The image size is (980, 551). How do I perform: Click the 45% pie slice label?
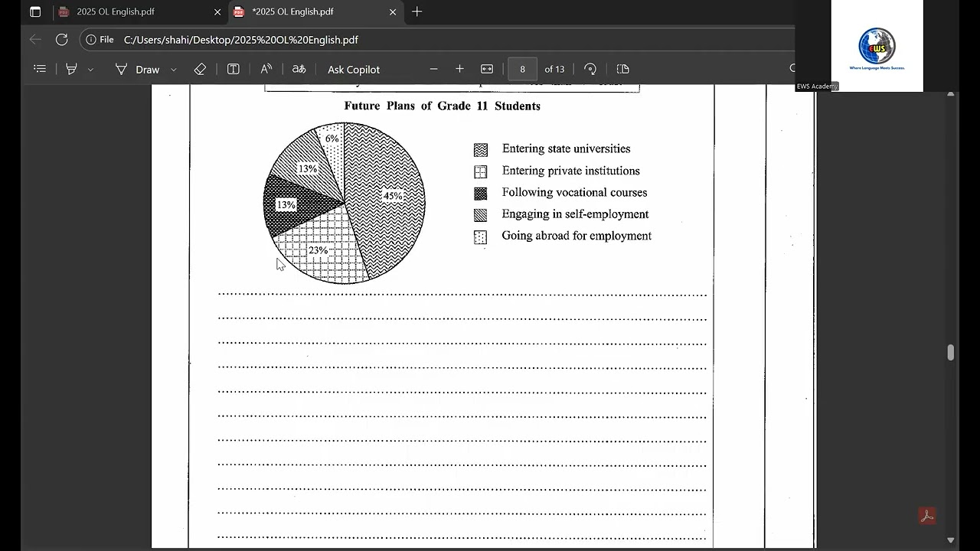tap(393, 196)
